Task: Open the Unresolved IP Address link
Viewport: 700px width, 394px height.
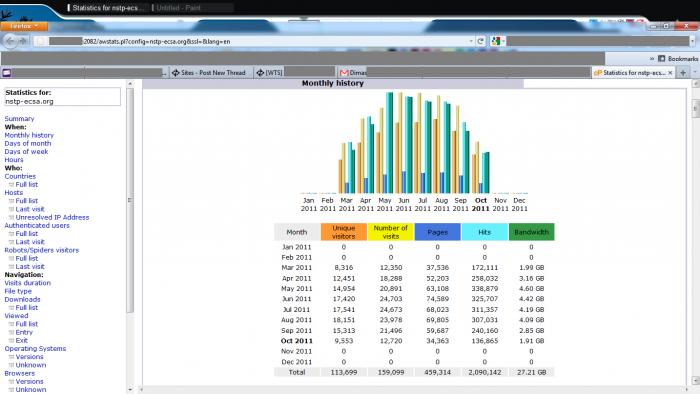Action: tap(52, 217)
